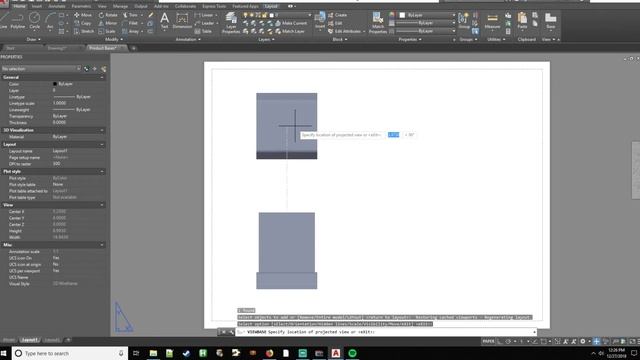Click the Group tool
The image size is (640, 360).
click(464, 20)
